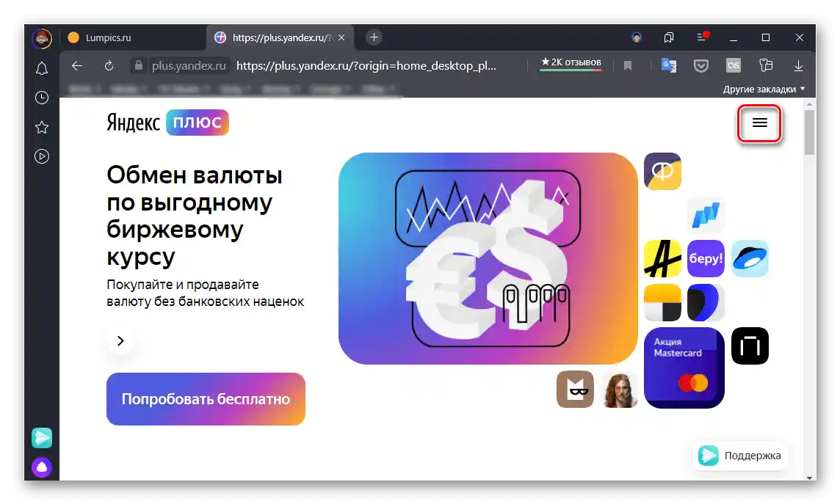This screenshot has height=504, width=840.
Task: Advance banner with next chevron arrow
Action: [x=120, y=341]
